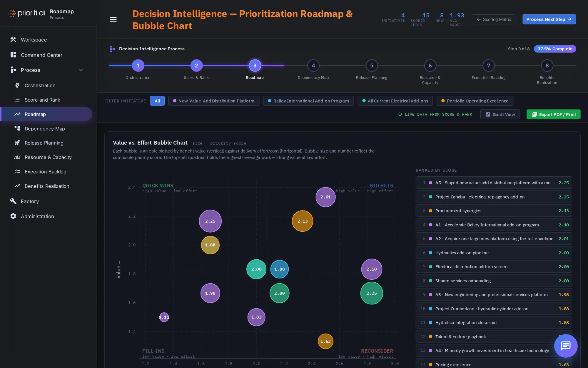Click the prioriti ai logo

[x=26, y=13]
